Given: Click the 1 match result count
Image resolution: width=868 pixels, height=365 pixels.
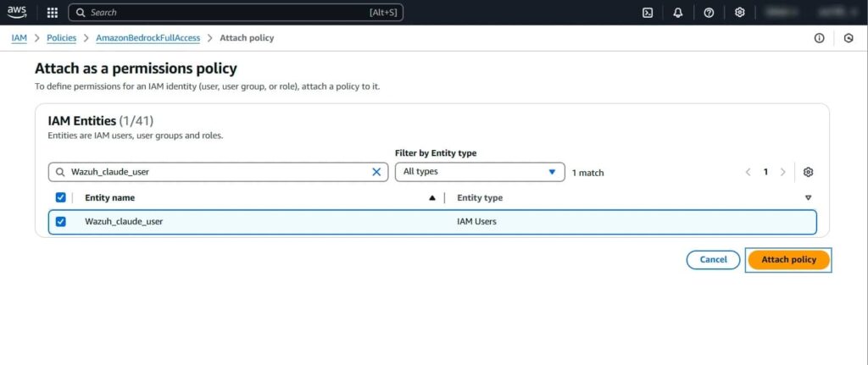Looking at the screenshot, I should pos(588,173).
